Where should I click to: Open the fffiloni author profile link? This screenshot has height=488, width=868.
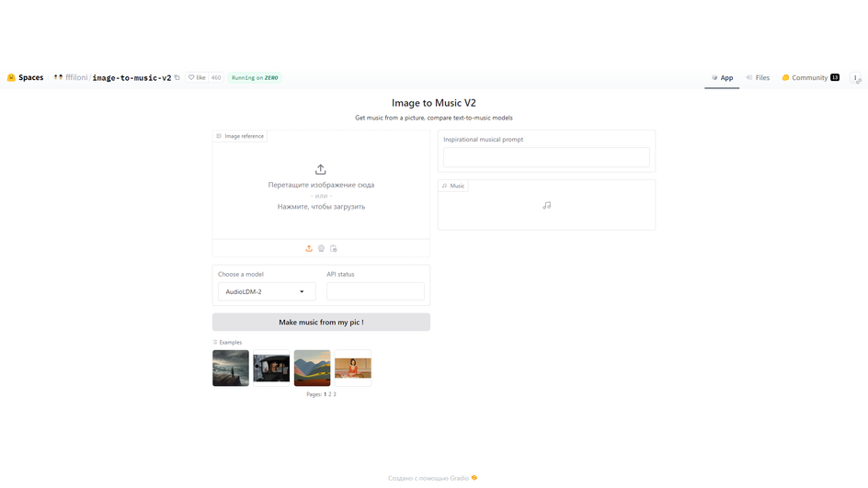tap(76, 77)
